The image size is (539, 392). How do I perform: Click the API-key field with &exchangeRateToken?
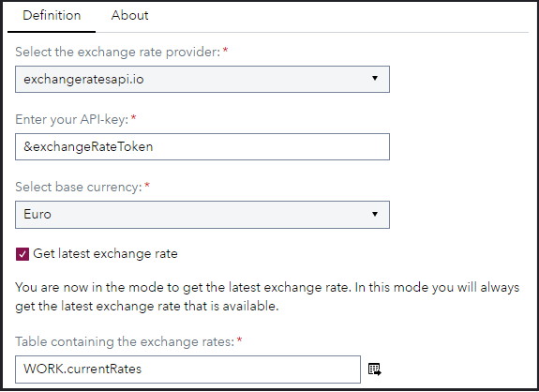click(202, 147)
